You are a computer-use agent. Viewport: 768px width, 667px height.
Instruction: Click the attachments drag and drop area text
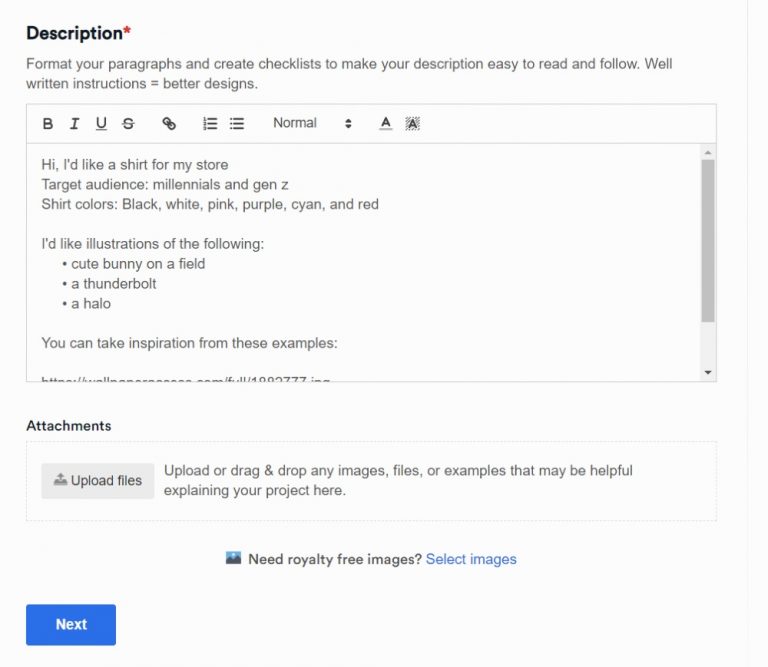click(398, 481)
